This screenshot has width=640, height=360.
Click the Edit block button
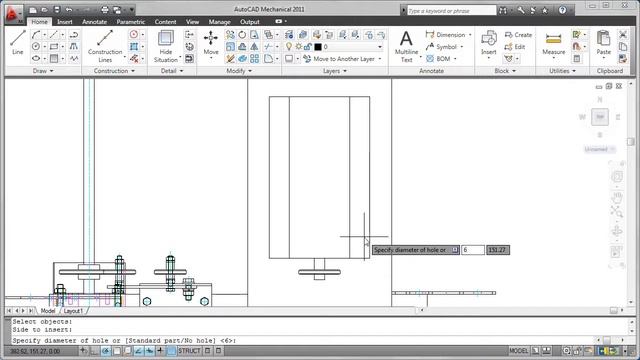click(x=515, y=47)
